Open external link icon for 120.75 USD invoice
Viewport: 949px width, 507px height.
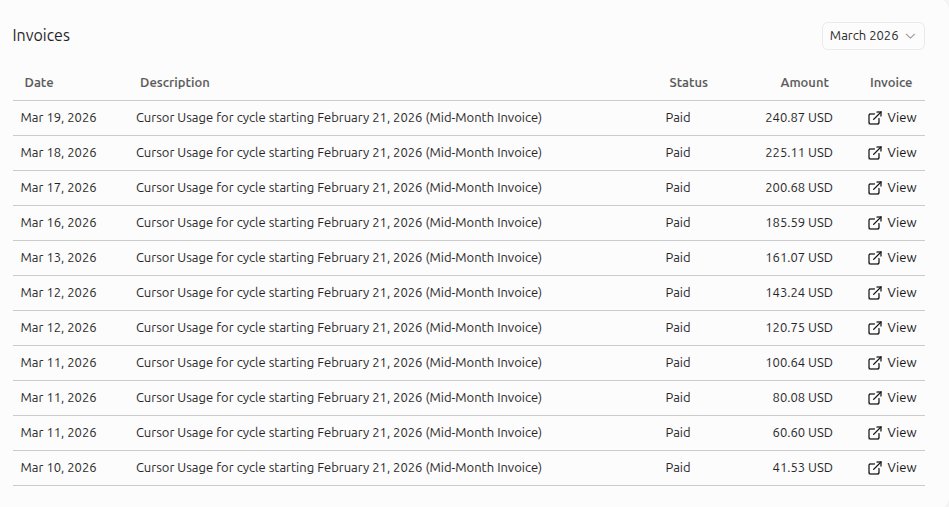pos(875,328)
